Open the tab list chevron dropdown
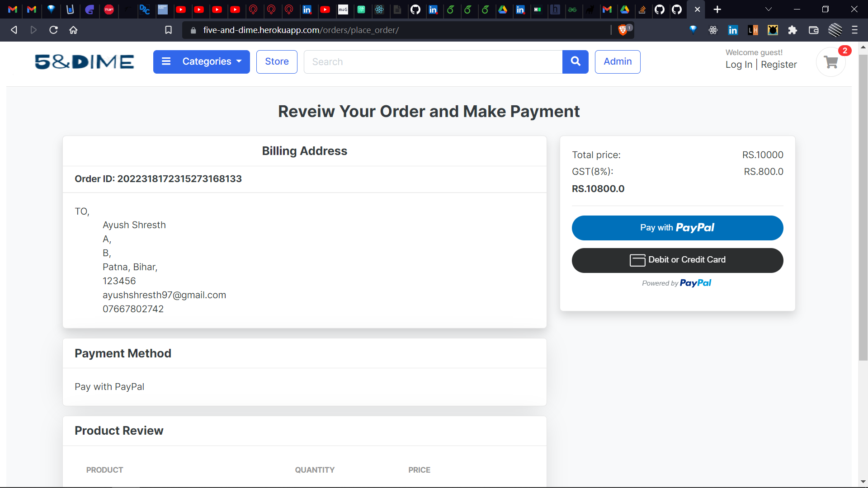 click(768, 9)
